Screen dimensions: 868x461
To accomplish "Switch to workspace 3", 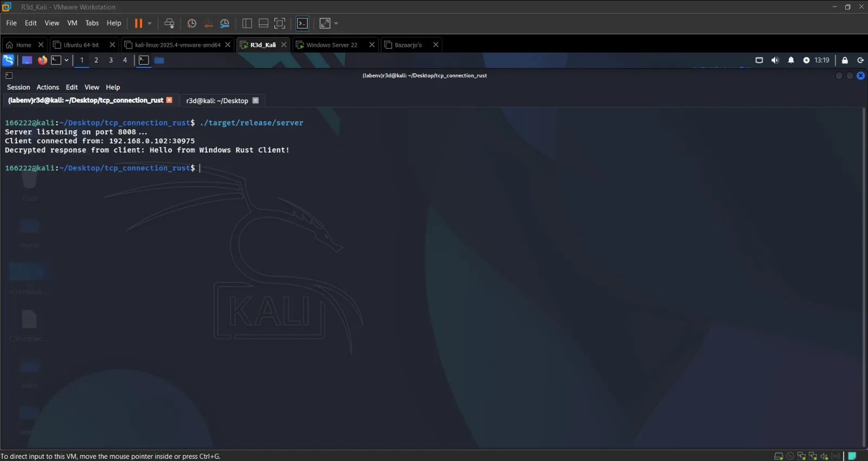I will coord(111,60).
